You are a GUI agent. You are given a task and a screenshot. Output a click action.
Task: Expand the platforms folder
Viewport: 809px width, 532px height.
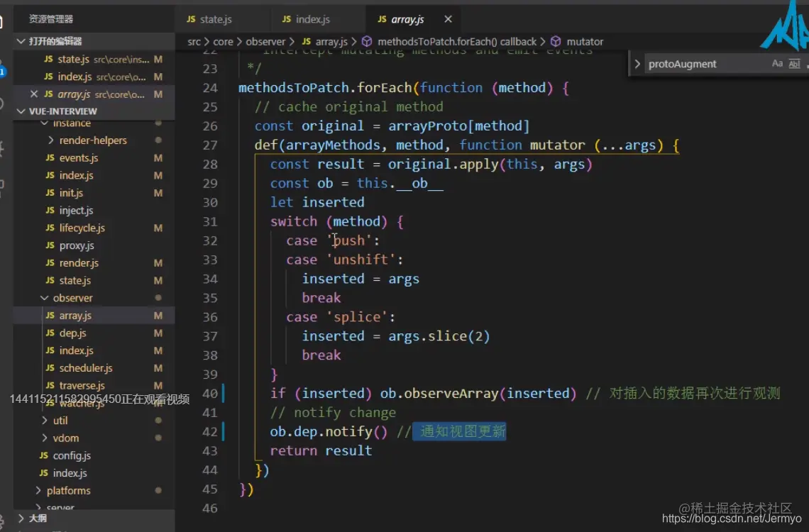[x=38, y=491]
